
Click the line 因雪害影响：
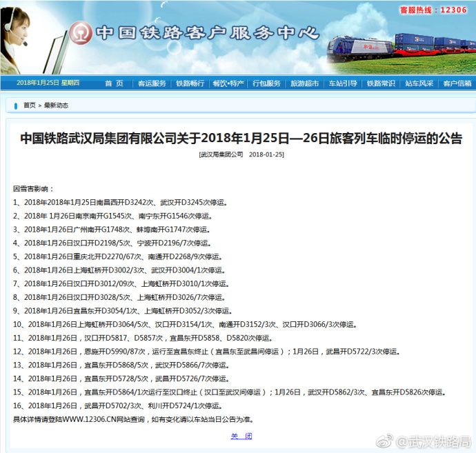(33, 189)
